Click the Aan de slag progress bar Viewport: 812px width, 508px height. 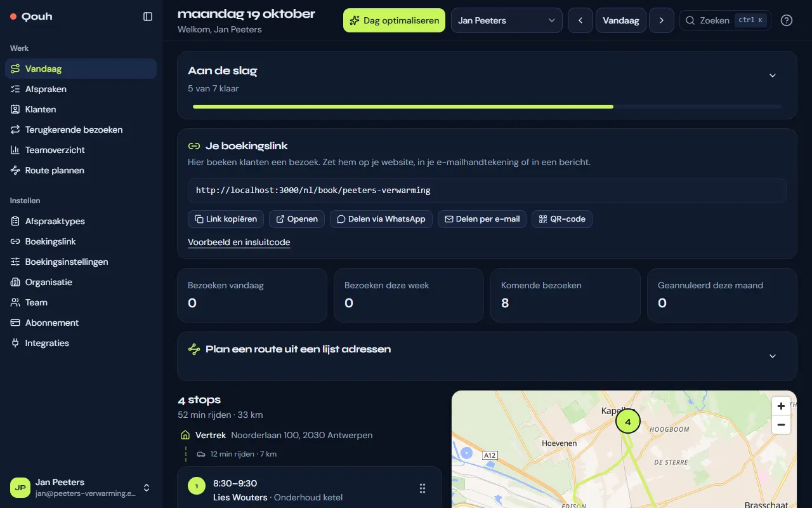(487, 107)
